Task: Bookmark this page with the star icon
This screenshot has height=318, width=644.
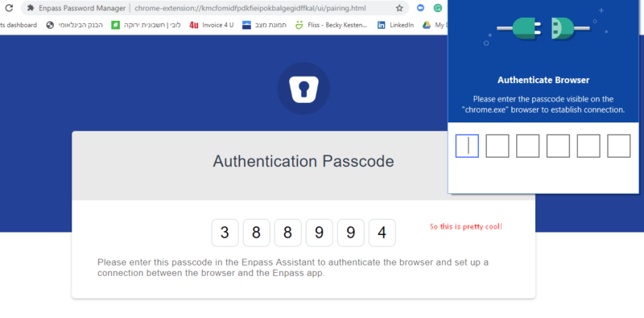Action: [x=399, y=8]
